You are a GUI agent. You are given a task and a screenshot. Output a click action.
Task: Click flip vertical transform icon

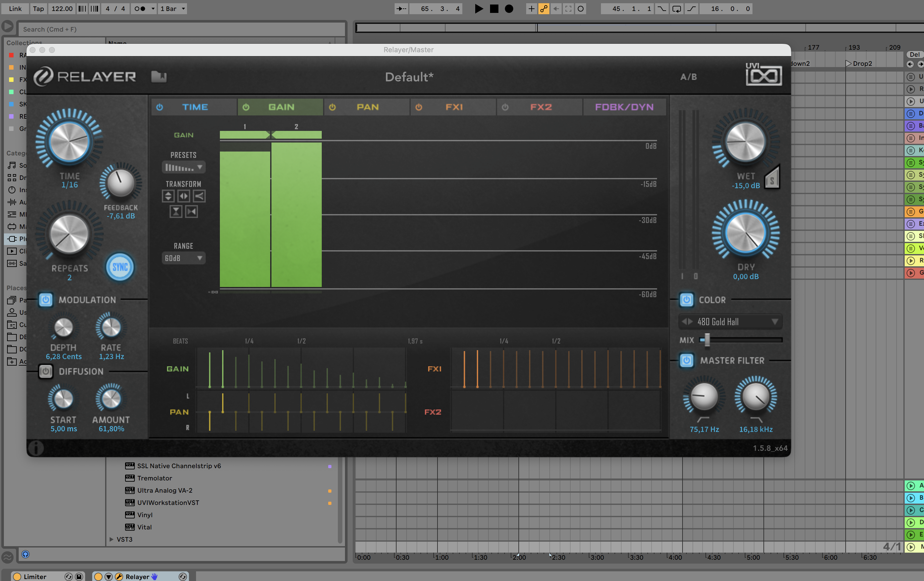click(168, 196)
